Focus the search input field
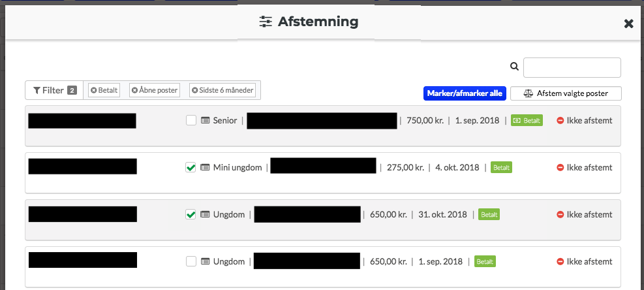Viewport: 644px width, 290px height. (572, 67)
